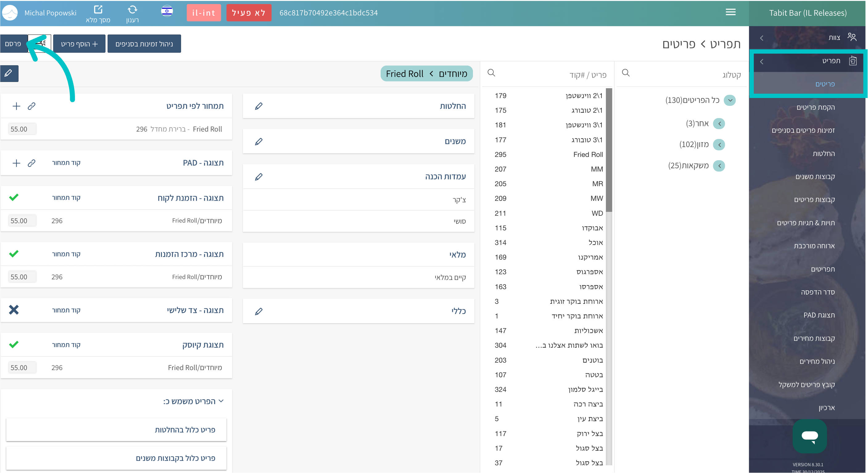Screen dimensions: 868x473
Task: Toggle the checkmark for תצוגה - הזמנת לקוח
Action: [x=14, y=197]
